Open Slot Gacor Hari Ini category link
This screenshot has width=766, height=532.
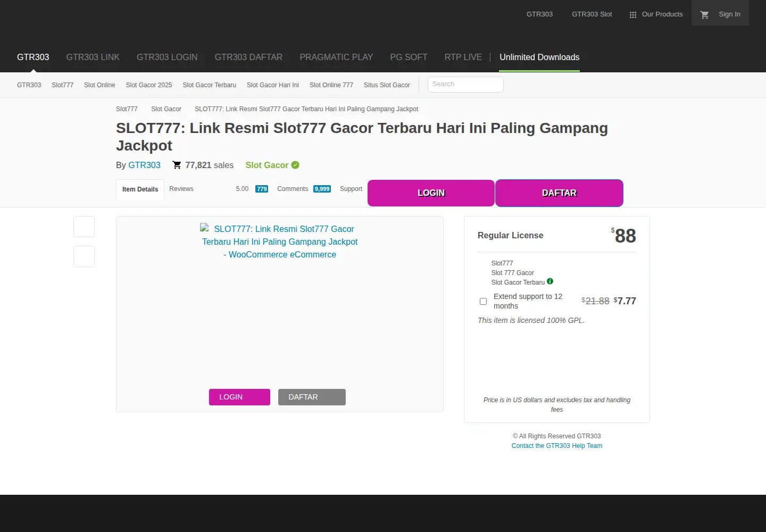click(x=273, y=85)
